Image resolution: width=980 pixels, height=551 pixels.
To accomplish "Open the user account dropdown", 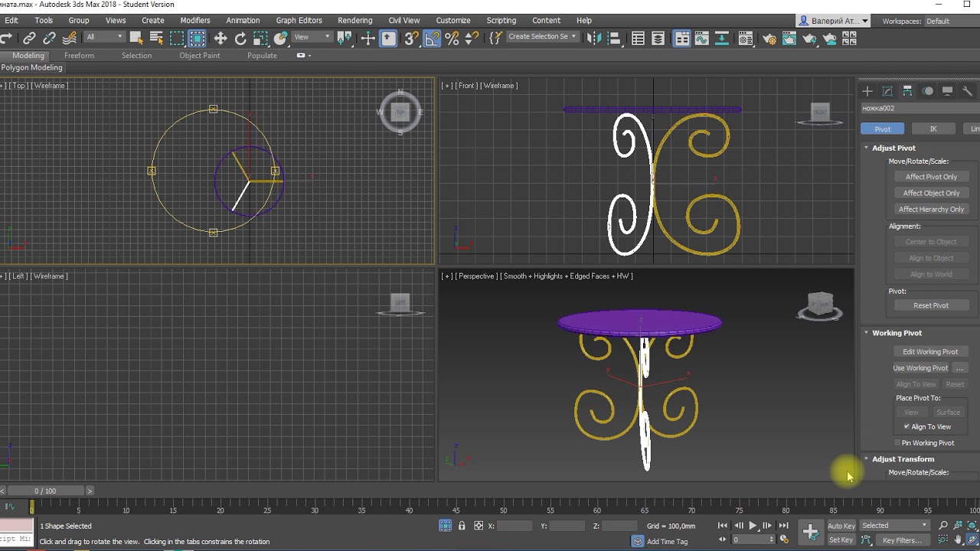I will tap(833, 21).
